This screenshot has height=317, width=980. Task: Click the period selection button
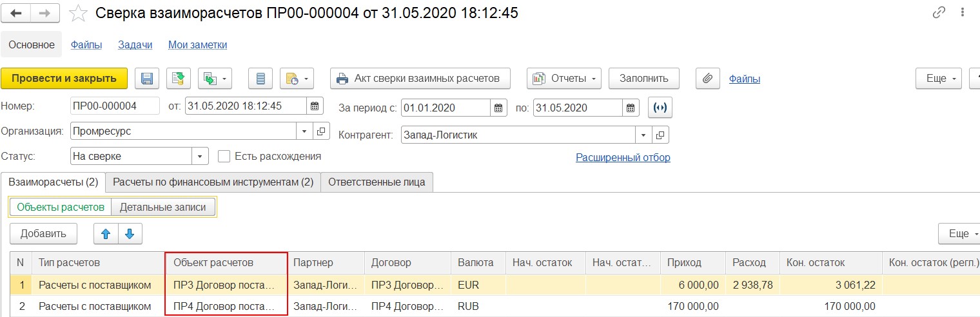661,108
